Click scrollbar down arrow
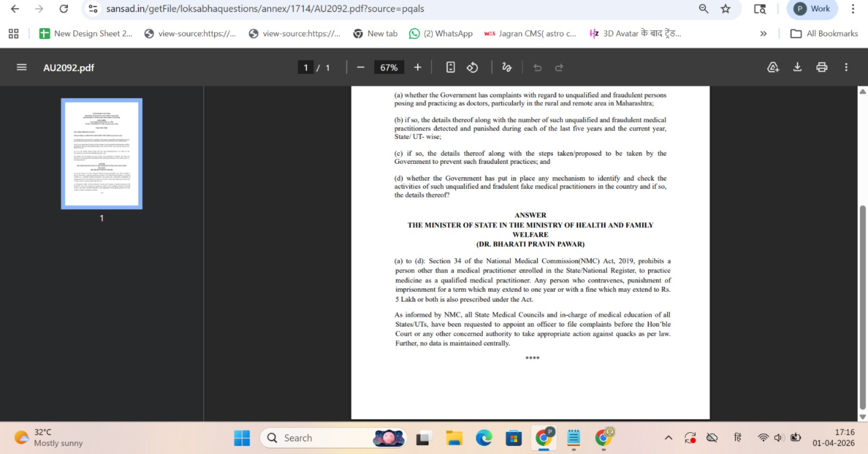 [x=863, y=417]
